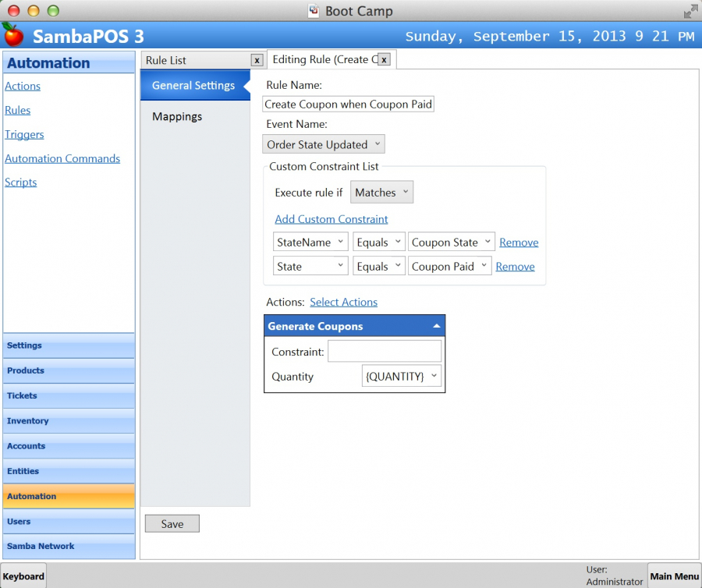Select the Mappings section

[x=177, y=116]
